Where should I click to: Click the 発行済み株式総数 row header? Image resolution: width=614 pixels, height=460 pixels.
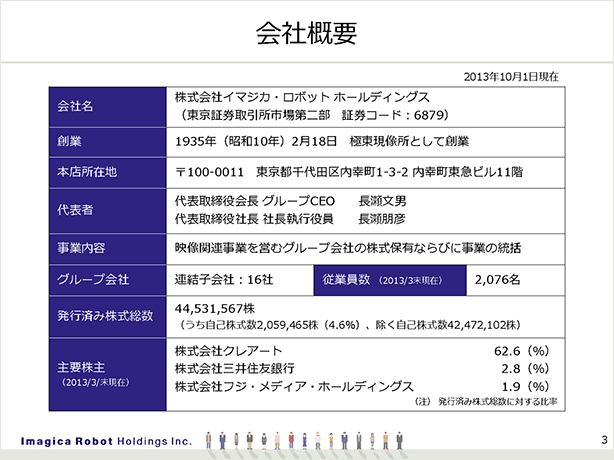pyautogui.click(x=108, y=316)
